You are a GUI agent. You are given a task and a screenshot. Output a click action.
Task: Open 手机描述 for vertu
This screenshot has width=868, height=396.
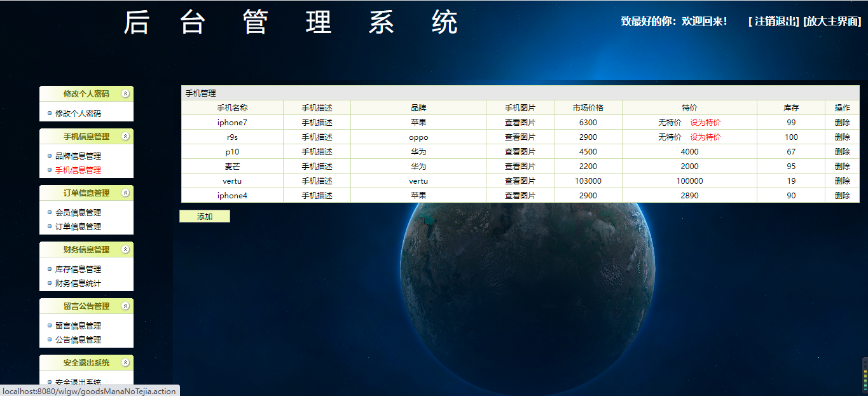[x=317, y=181]
